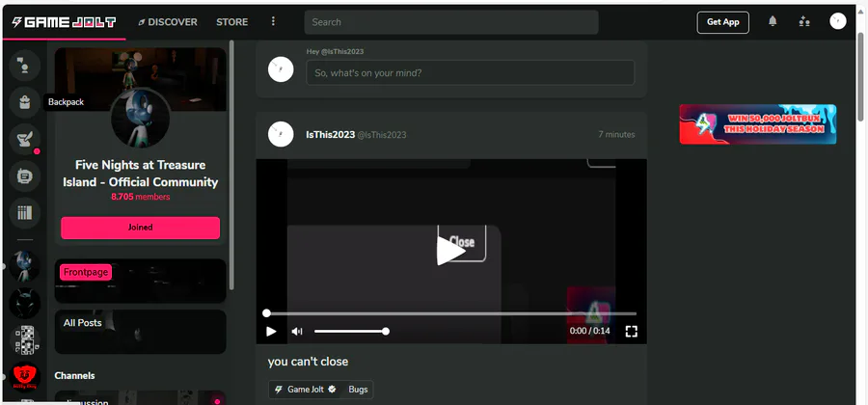Open notifications bell
Viewport: 868px width, 405px height.
[773, 21]
